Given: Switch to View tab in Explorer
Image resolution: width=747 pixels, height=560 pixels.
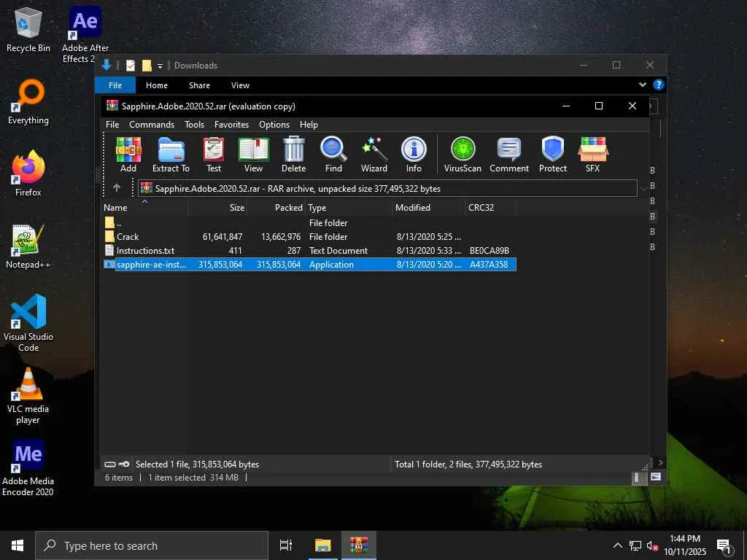Looking at the screenshot, I should (x=240, y=85).
